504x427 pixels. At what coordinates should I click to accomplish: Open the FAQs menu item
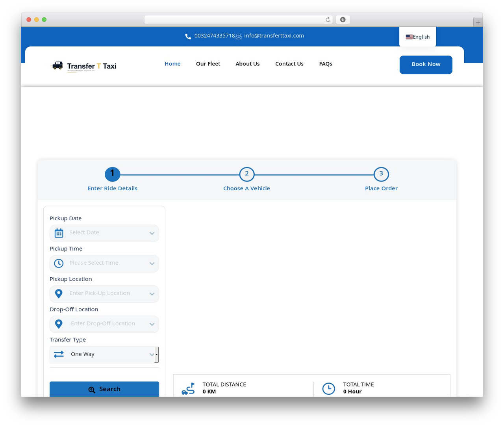click(x=326, y=64)
